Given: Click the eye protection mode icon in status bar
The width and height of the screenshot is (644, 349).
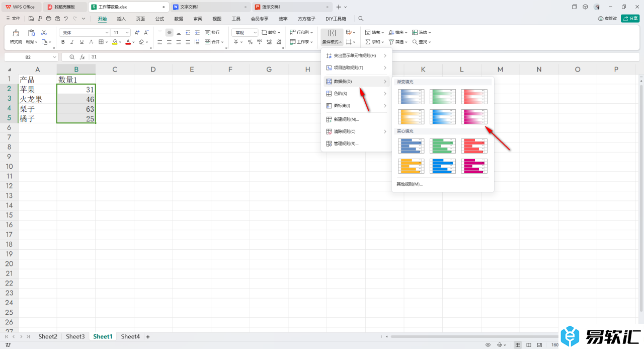Looking at the screenshot, I should point(488,345).
